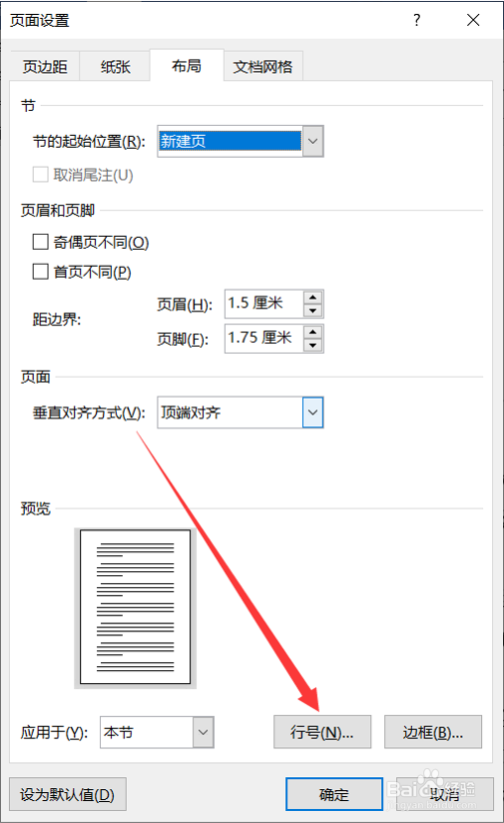This screenshot has height=823, width=504.
Task: Click the 页眉 distance field showing 1.5 厘米
Action: [x=263, y=304]
